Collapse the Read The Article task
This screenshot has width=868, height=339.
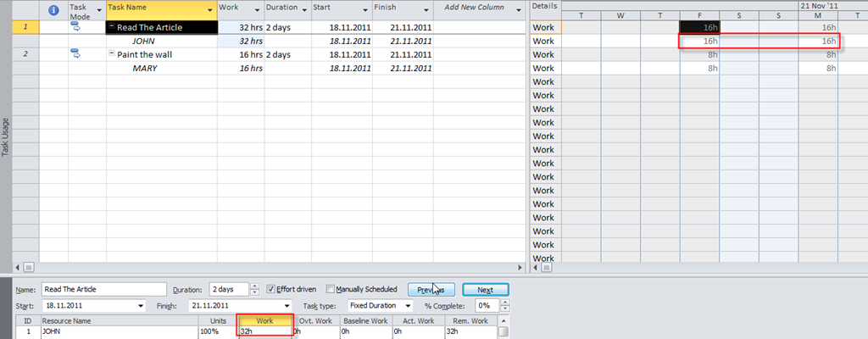coord(112,28)
